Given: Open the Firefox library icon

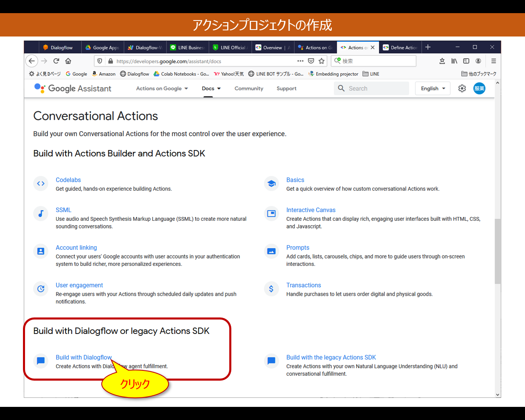Looking at the screenshot, I should [454, 61].
